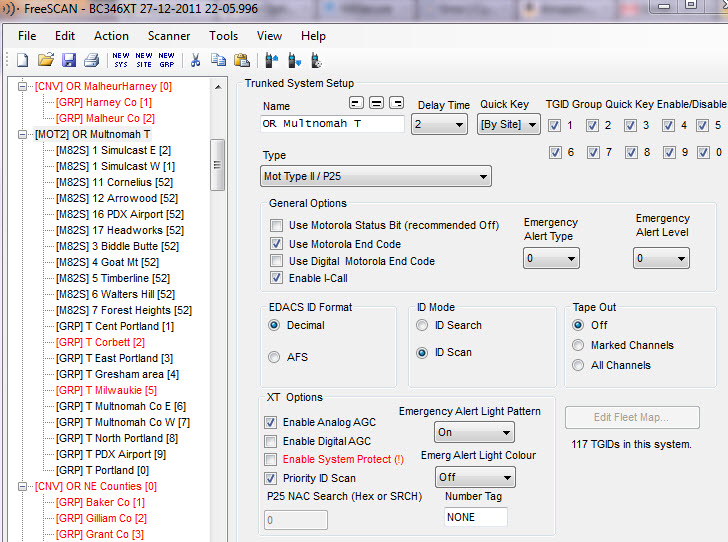Viewport: 728px width, 542px height.
Task: Click tree scrollbar up arrow
Action: (x=218, y=87)
